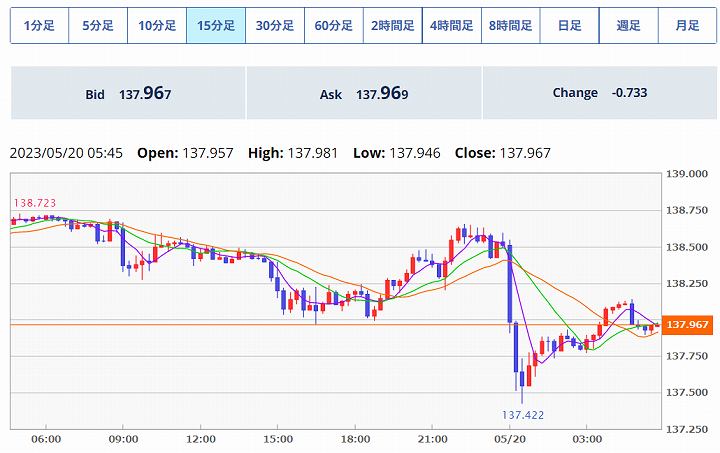Select the 2時間足 timeframe
720x453 pixels.
(x=393, y=25)
